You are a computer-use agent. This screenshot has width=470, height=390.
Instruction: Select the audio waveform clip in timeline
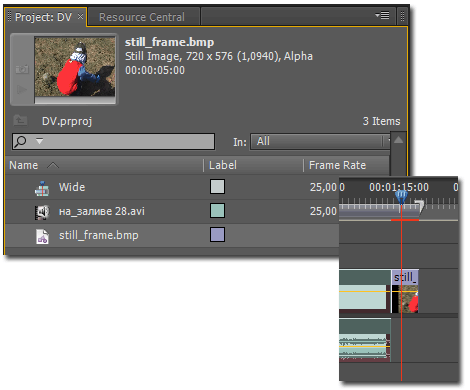[x=365, y=340]
